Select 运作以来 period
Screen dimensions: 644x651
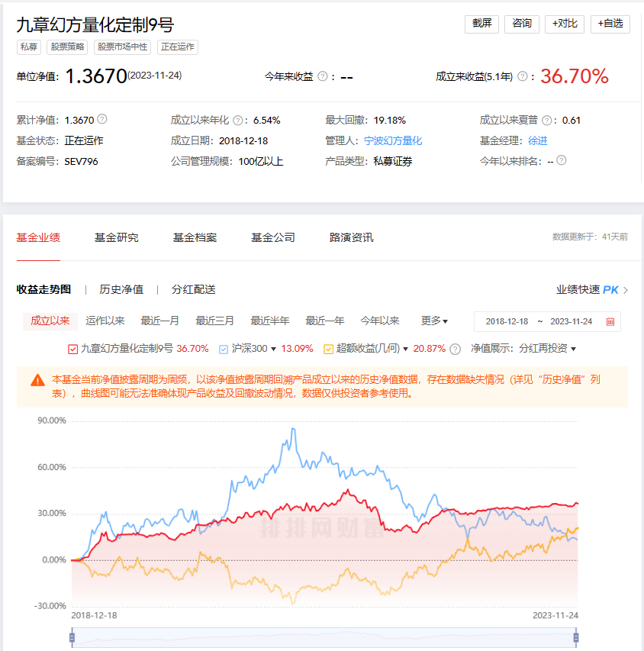105,321
